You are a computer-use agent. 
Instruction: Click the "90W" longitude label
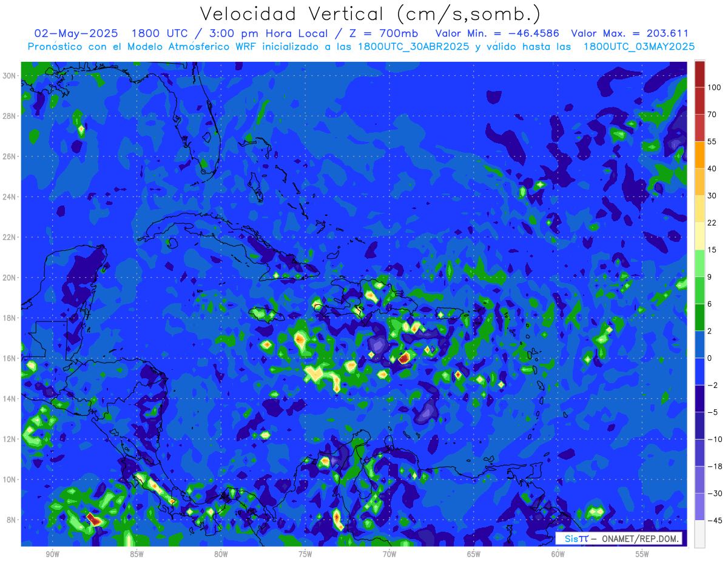click(x=52, y=554)
